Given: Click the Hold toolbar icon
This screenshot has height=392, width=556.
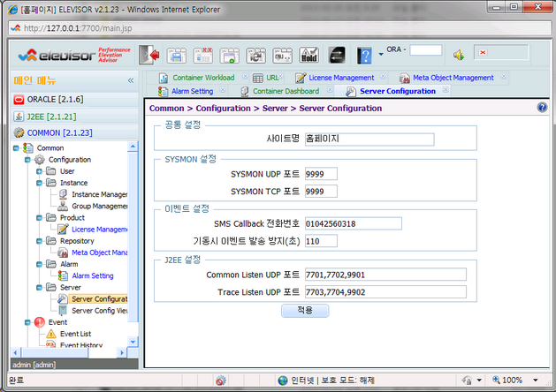Looking at the screenshot, I should point(308,56).
